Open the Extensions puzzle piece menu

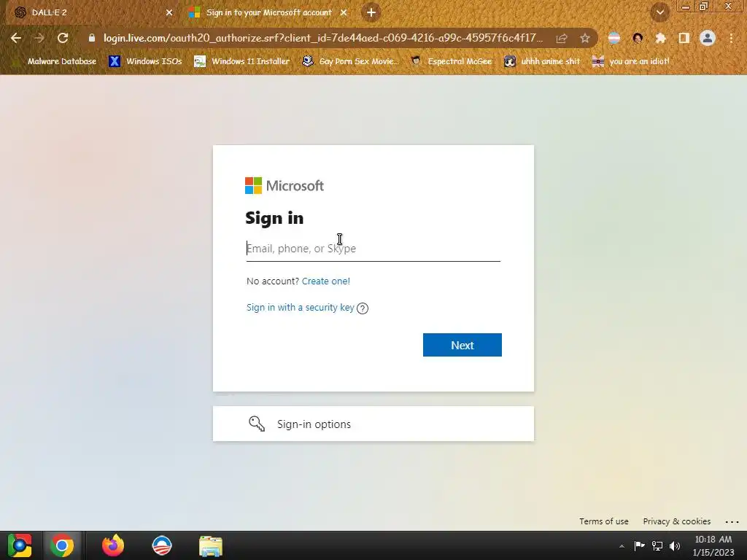pos(661,38)
